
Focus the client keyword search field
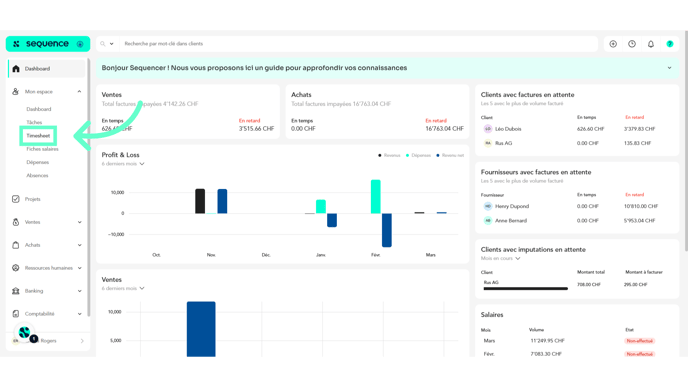(x=358, y=44)
